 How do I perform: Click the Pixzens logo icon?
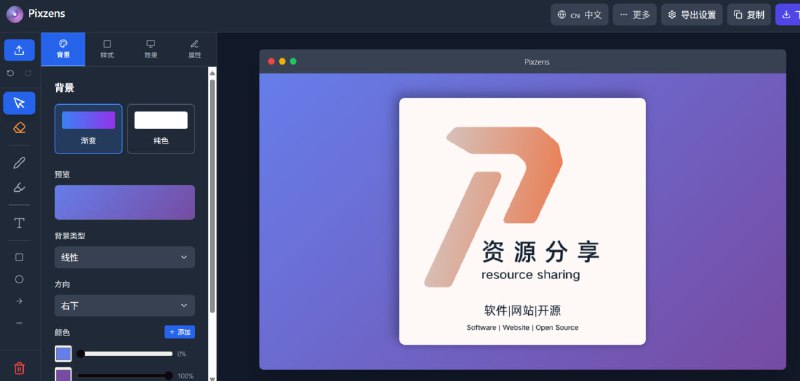[14, 14]
